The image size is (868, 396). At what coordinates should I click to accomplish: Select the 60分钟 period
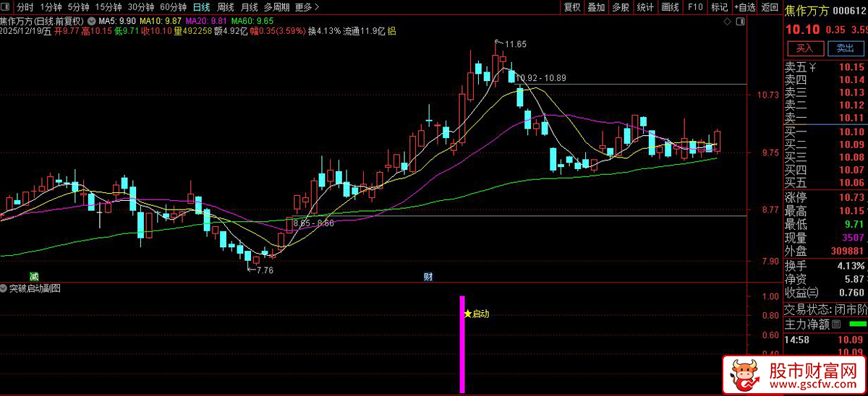tap(174, 7)
